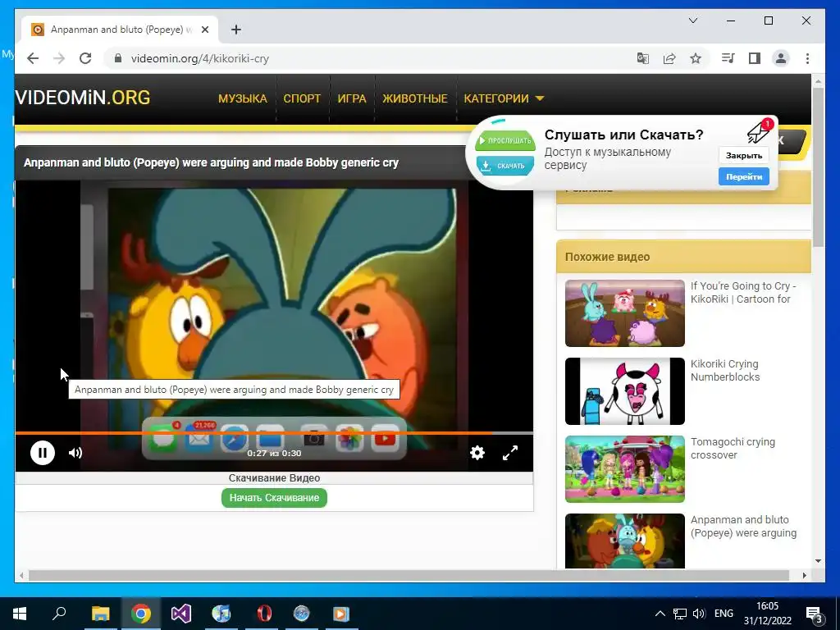Screen dimensions: 840x630
Task: View site security lock info
Action: (x=118, y=58)
